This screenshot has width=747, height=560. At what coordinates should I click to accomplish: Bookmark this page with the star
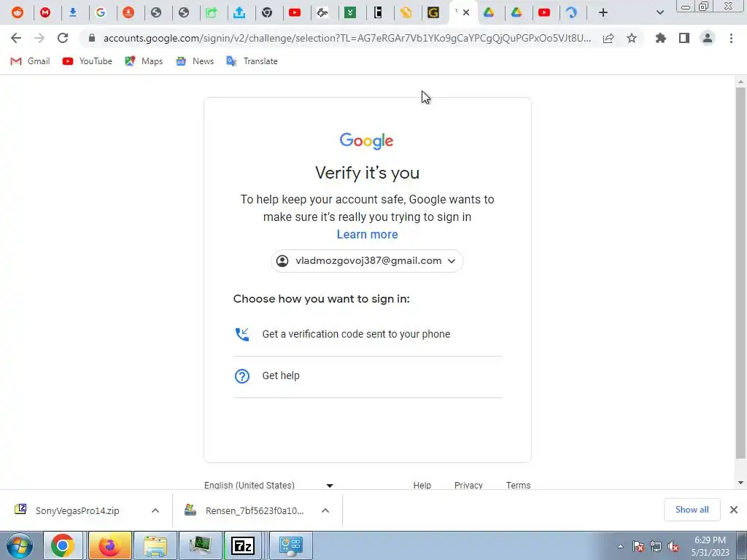(x=632, y=38)
